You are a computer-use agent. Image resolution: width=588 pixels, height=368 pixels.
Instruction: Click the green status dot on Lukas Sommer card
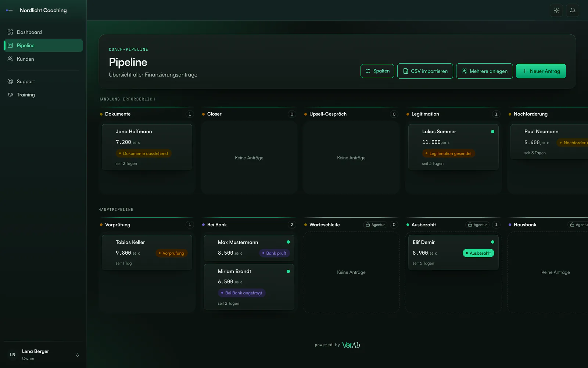492,131
